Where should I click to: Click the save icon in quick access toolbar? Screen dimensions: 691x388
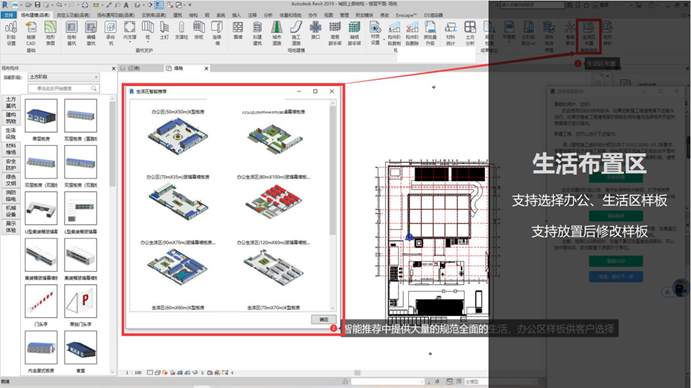tap(38, 5)
